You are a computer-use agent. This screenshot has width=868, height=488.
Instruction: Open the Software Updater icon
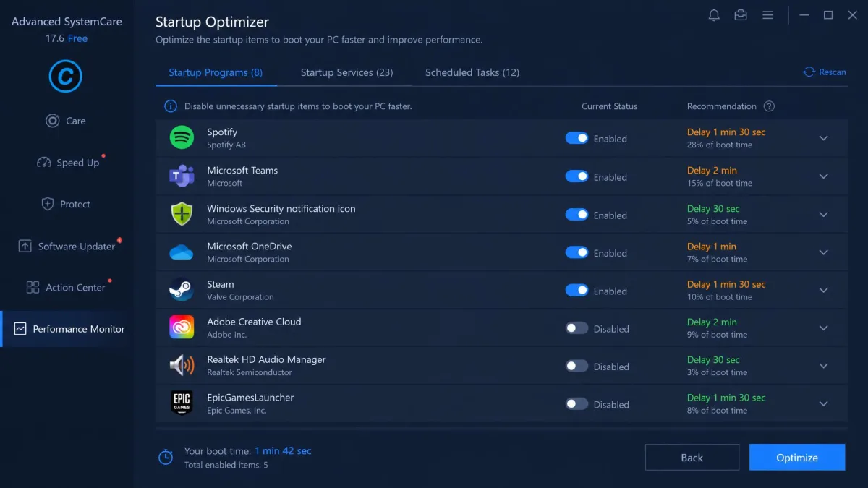pyautogui.click(x=25, y=246)
